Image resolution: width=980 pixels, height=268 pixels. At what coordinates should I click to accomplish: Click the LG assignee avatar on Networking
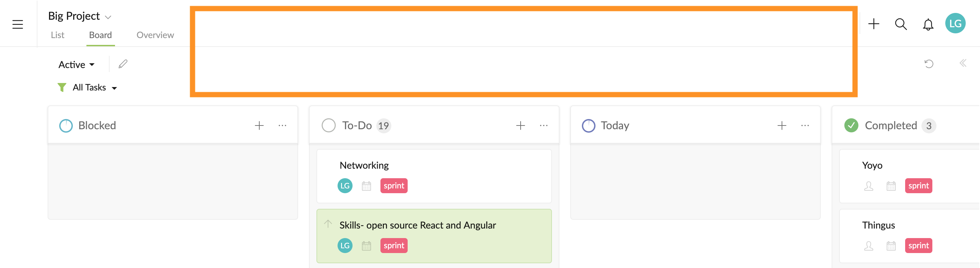pyautogui.click(x=345, y=186)
